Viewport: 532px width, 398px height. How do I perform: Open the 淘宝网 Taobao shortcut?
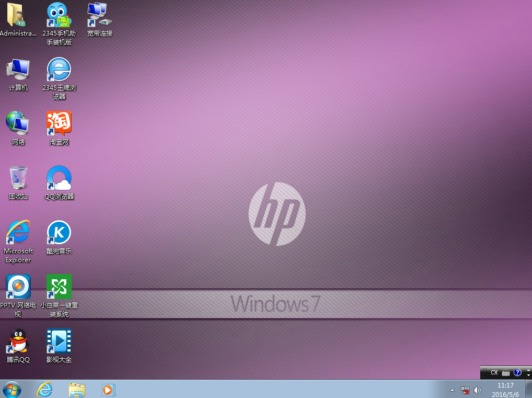tap(59, 128)
